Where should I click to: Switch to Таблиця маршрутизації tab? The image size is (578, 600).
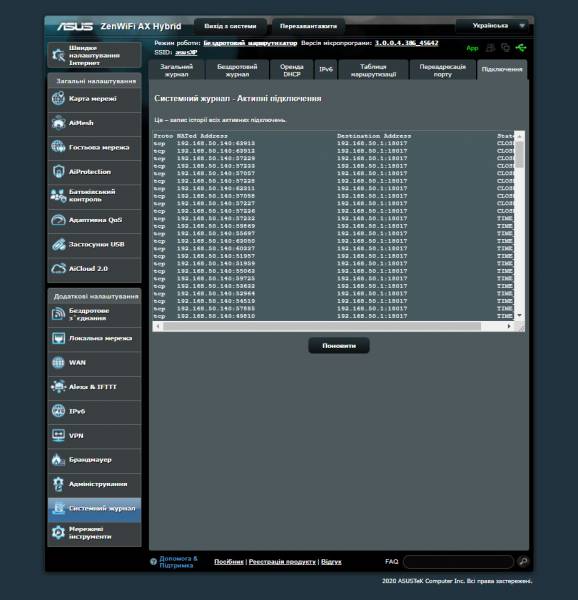pos(373,70)
